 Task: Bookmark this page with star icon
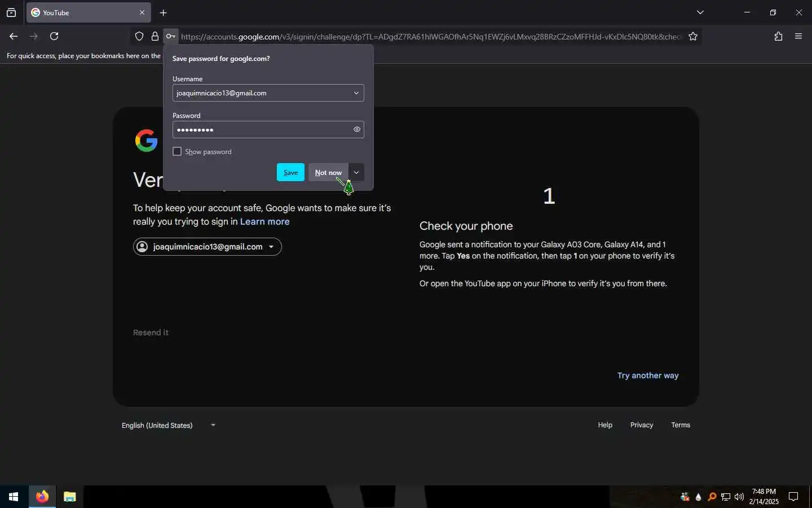tap(693, 37)
